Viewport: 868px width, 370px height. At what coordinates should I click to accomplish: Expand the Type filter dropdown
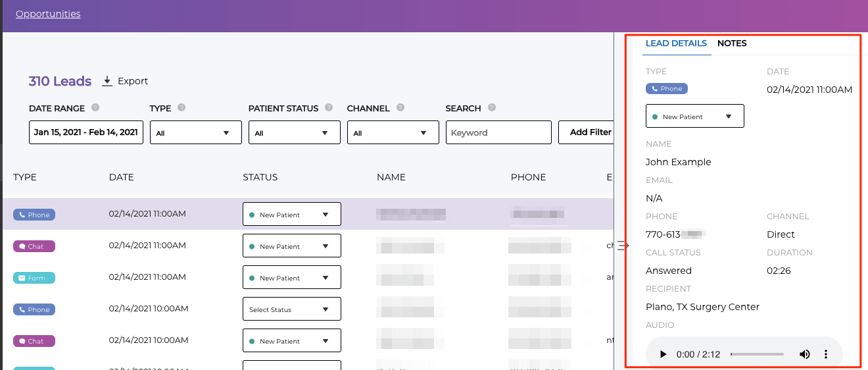pos(196,132)
